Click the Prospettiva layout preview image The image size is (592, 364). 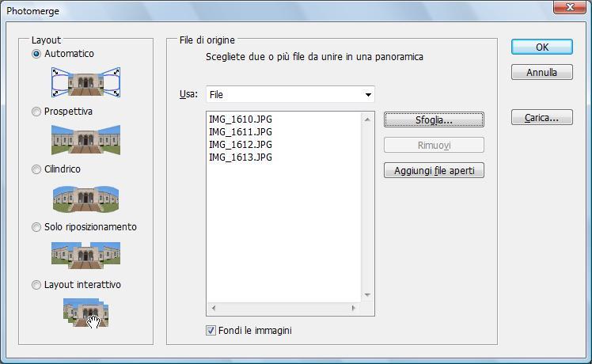click(x=85, y=140)
